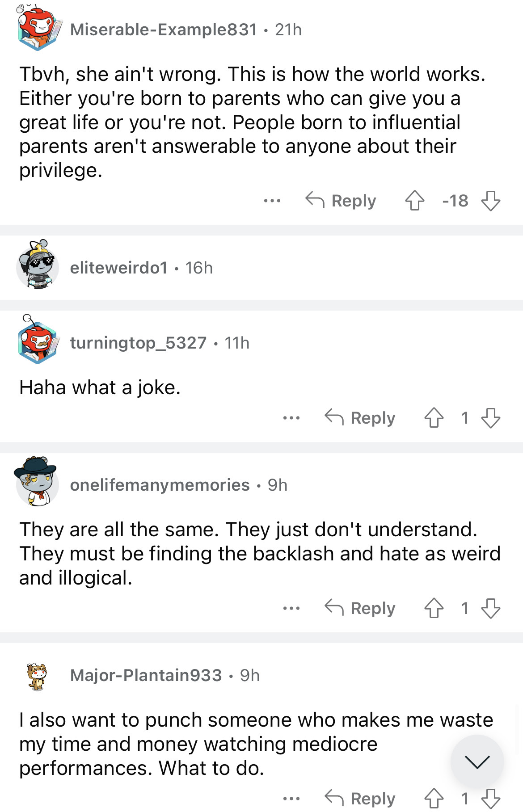Viewport: 523px width, 812px height.
Task: Upvote Major-Plantain933's comment
Action: click(434, 799)
